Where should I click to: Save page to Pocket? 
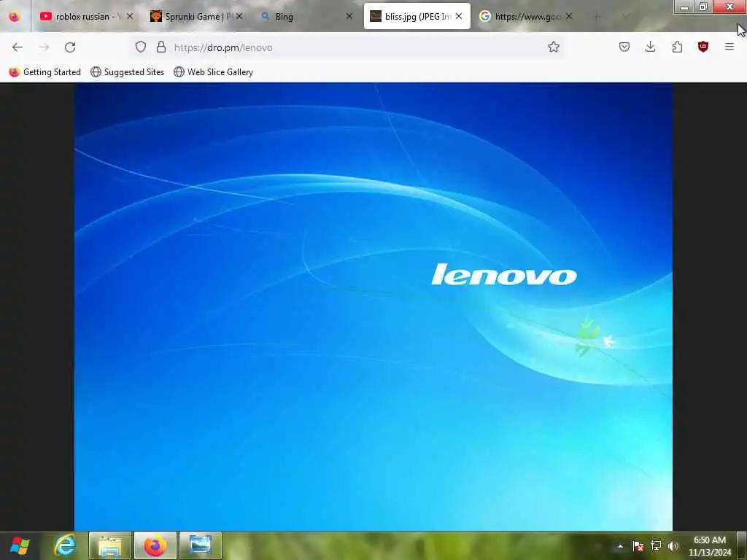(x=624, y=47)
